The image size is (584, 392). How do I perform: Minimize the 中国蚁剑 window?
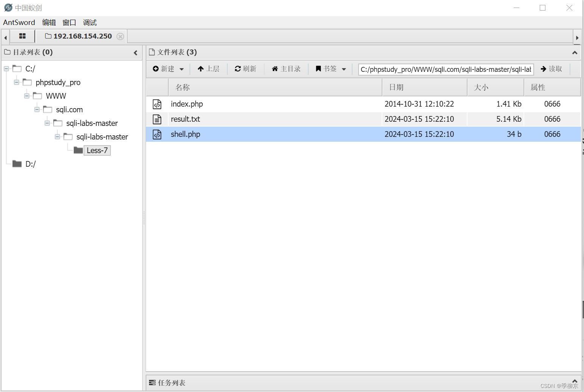(516, 8)
